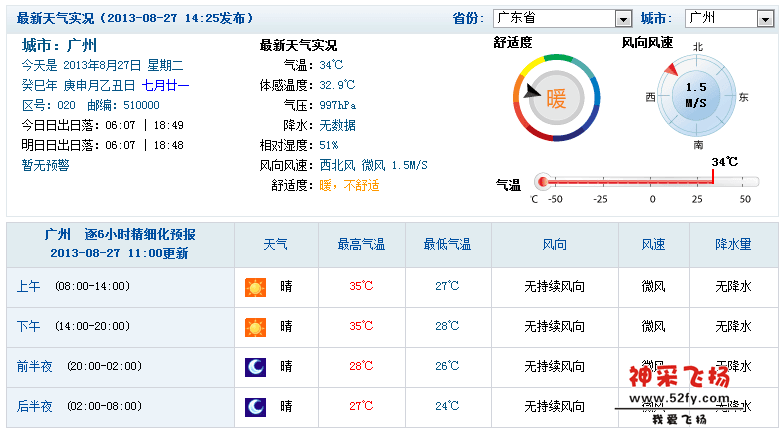Click the 癸巳年 庚申月乙丑日 text

[78, 85]
